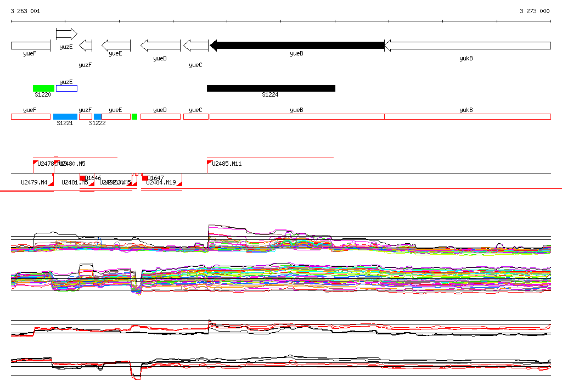Select the right-pointing yuzE gene arrow
The width and height of the screenshot is (562, 392).
coord(66,34)
